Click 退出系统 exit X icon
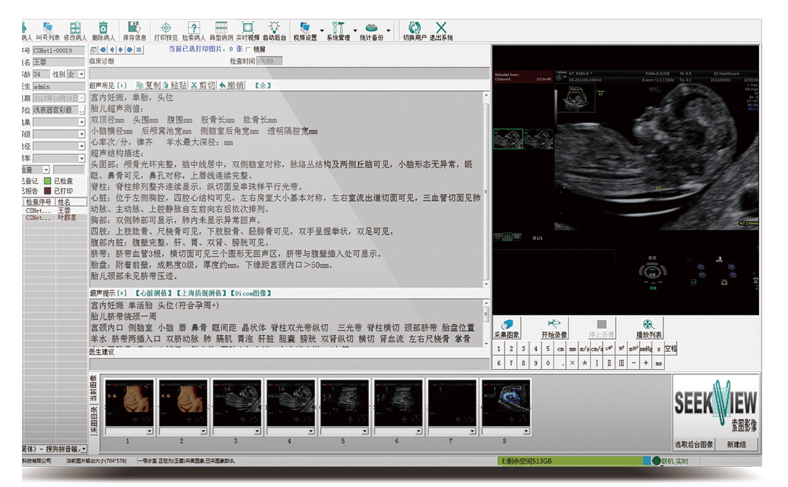 (441, 31)
